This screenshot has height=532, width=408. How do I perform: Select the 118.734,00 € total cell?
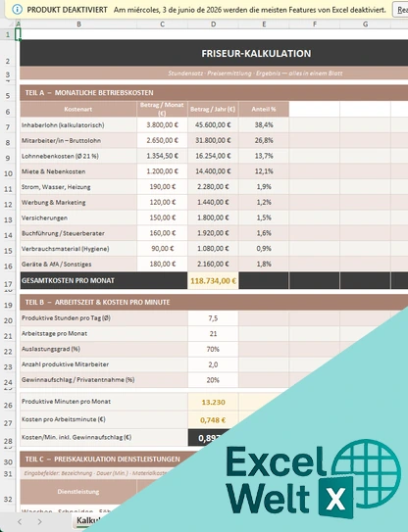pyautogui.click(x=213, y=280)
